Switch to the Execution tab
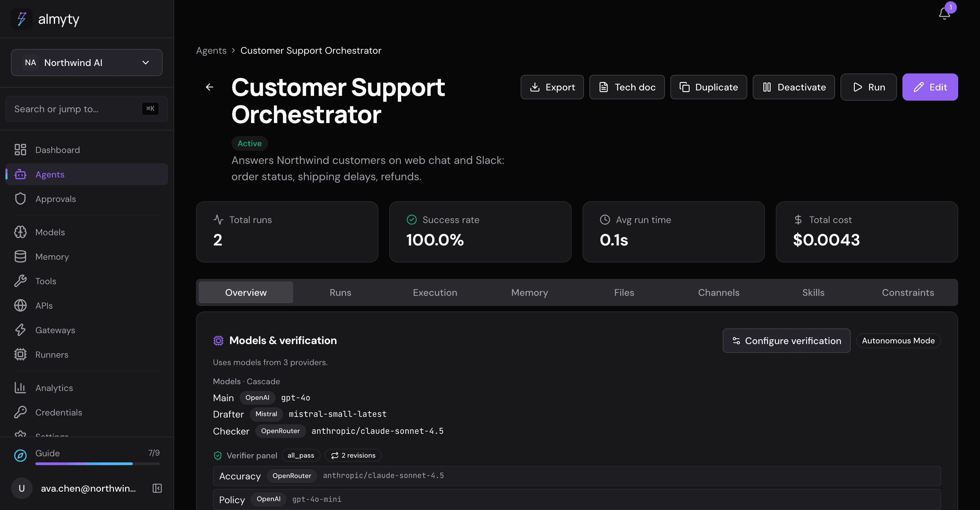The height and width of the screenshot is (510, 980). click(435, 293)
